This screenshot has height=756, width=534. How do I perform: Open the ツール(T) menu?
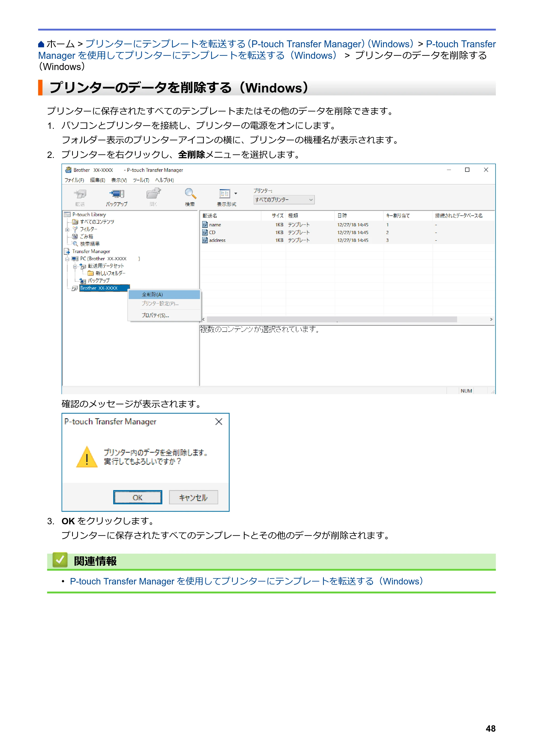coord(141,180)
